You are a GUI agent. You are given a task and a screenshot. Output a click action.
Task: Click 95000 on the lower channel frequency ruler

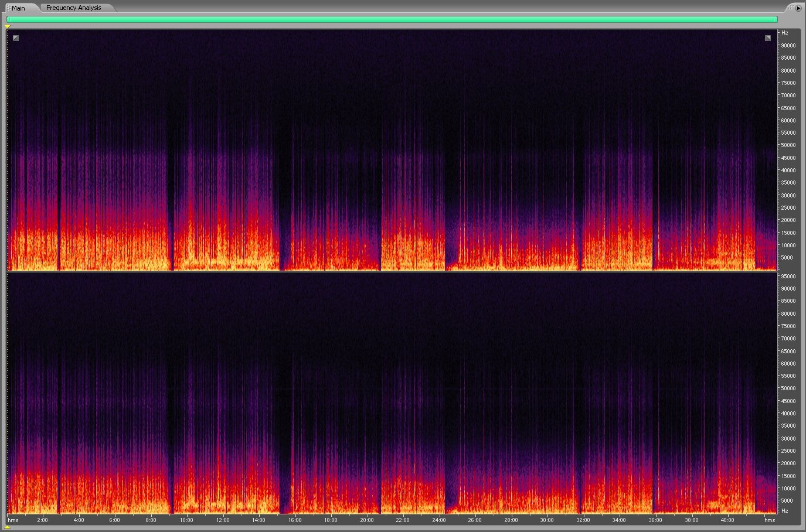pos(788,276)
